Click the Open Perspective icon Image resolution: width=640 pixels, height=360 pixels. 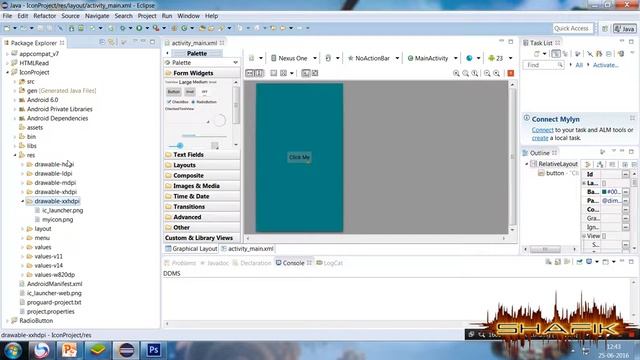[605, 29]
